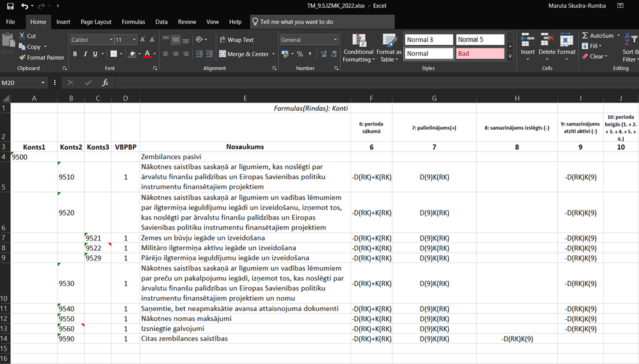Apply Comma Style
Screen dimensions: 639x364
point(310,54)
